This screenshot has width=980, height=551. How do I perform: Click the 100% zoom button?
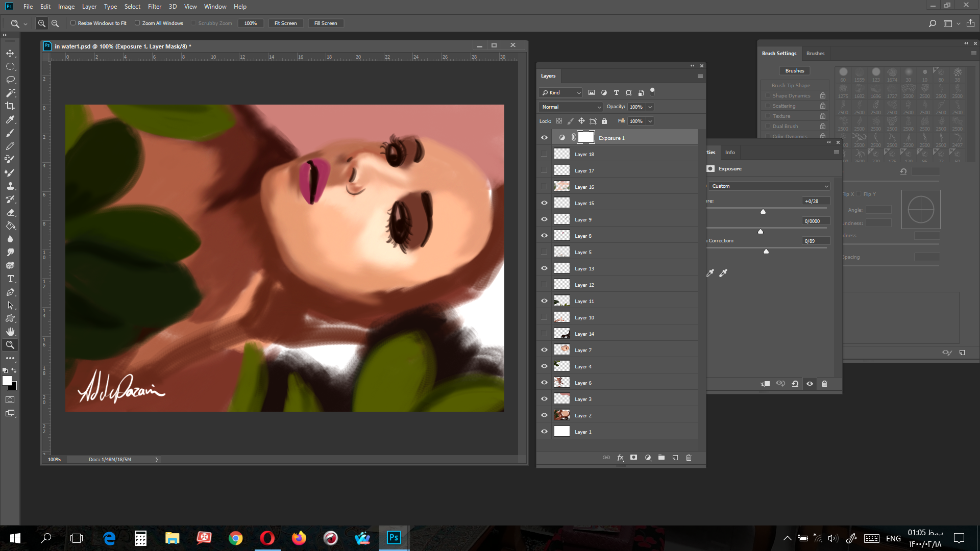[x=251, y=23]
